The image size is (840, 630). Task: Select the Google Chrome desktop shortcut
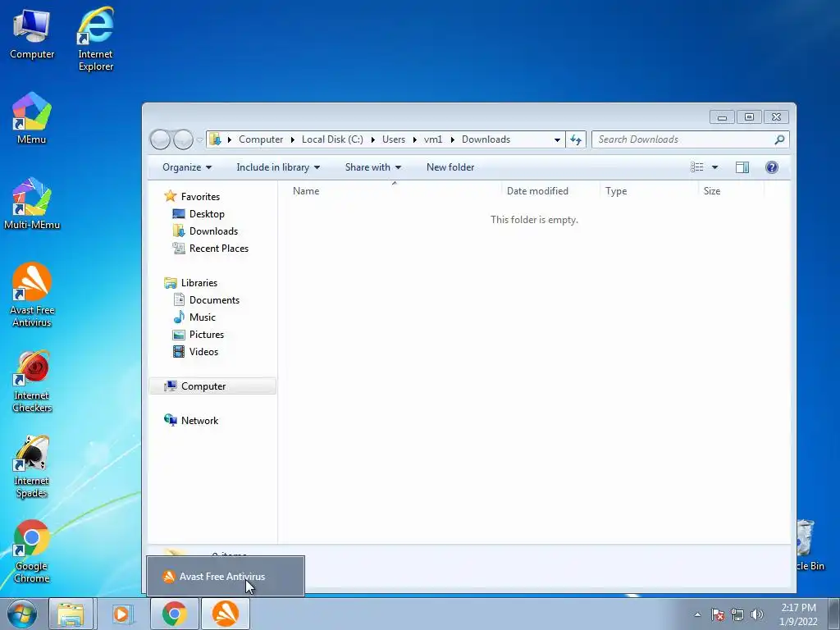pos(32,552)
